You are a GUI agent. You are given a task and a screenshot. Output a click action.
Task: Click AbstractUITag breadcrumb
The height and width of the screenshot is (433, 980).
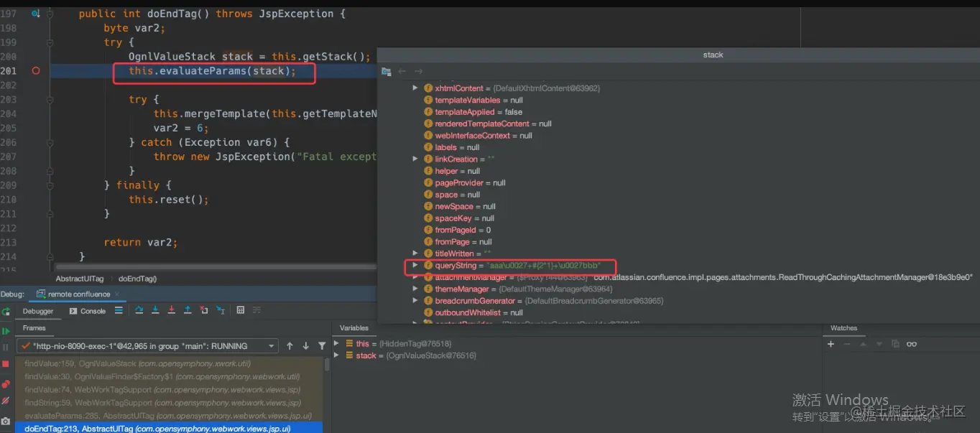pyautogui.click(x=80, y=279)
